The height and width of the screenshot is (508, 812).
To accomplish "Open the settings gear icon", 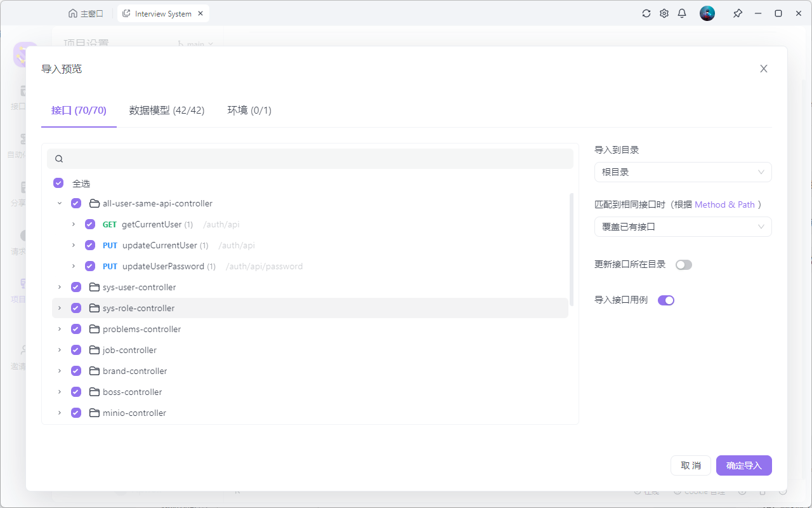I will point(664,13).
